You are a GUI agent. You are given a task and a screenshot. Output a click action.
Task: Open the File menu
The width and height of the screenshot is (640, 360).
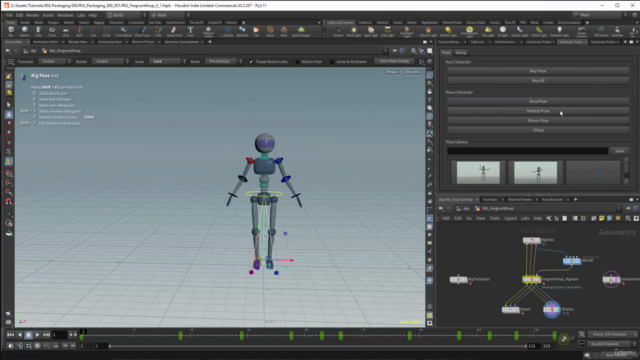9,15
